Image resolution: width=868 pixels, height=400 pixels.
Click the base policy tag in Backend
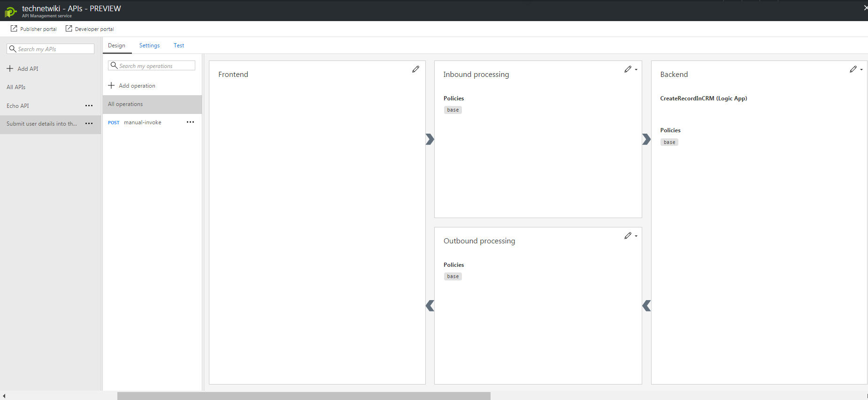669,142
